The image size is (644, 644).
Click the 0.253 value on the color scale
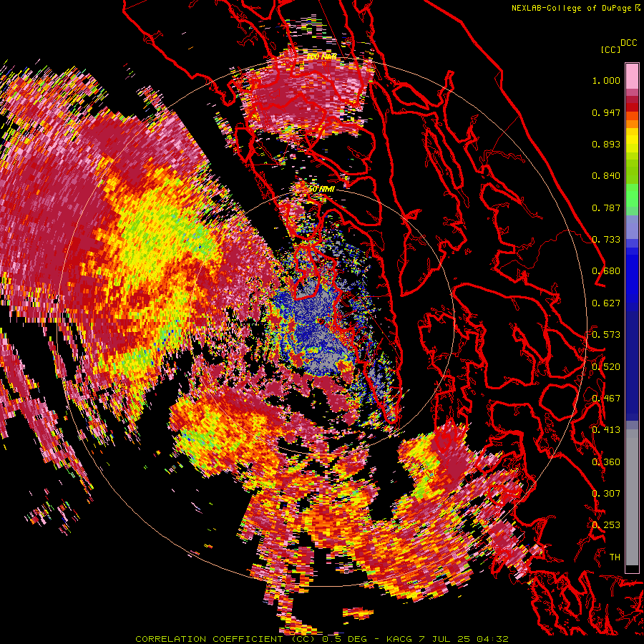click(606, 525)
